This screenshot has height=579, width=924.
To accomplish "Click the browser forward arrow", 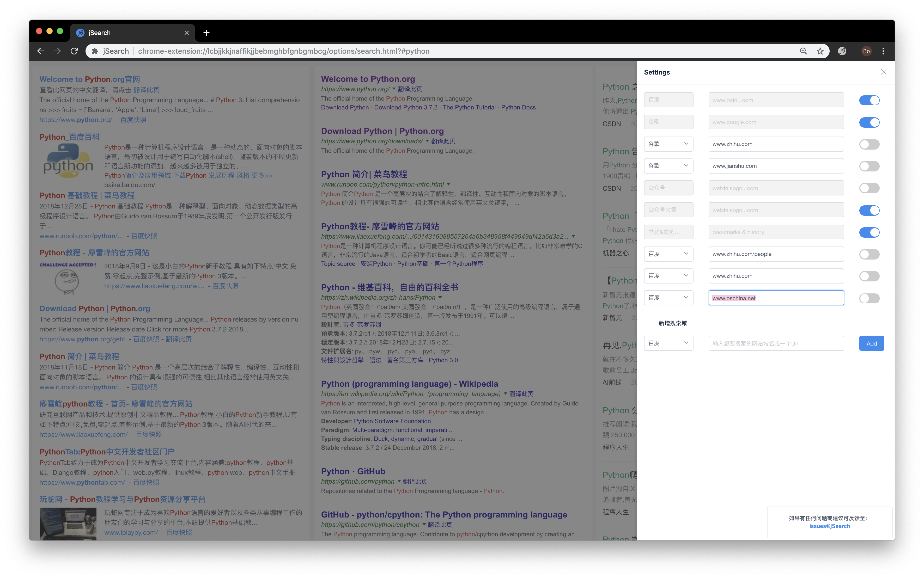I will [x=57, y=51].
